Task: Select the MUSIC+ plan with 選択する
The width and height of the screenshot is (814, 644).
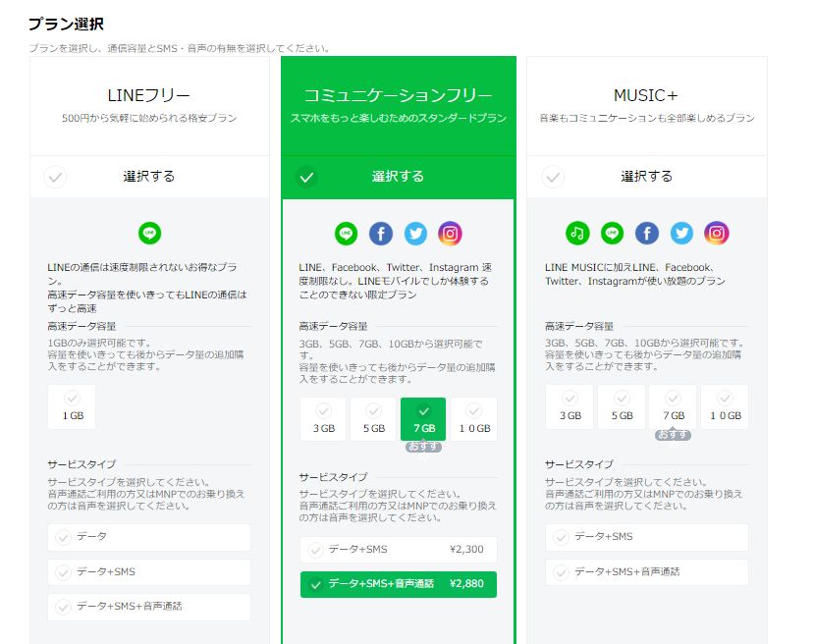Action: 646,177
